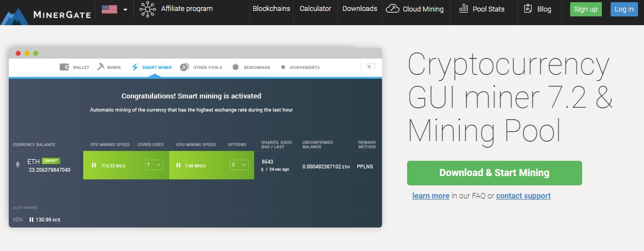Click the Benchmark chip icon
This screenshot has height=251, width=644.
[x=235, y=67]
